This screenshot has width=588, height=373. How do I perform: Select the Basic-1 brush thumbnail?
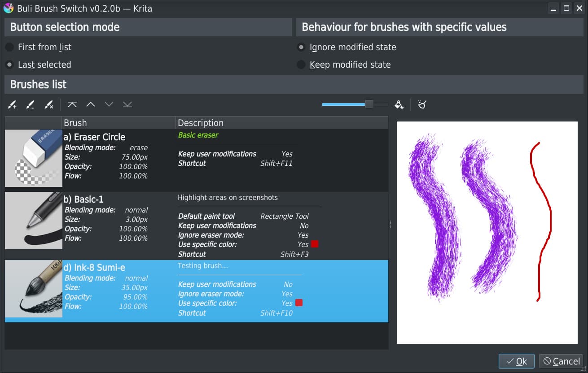[x=34, y=221]
